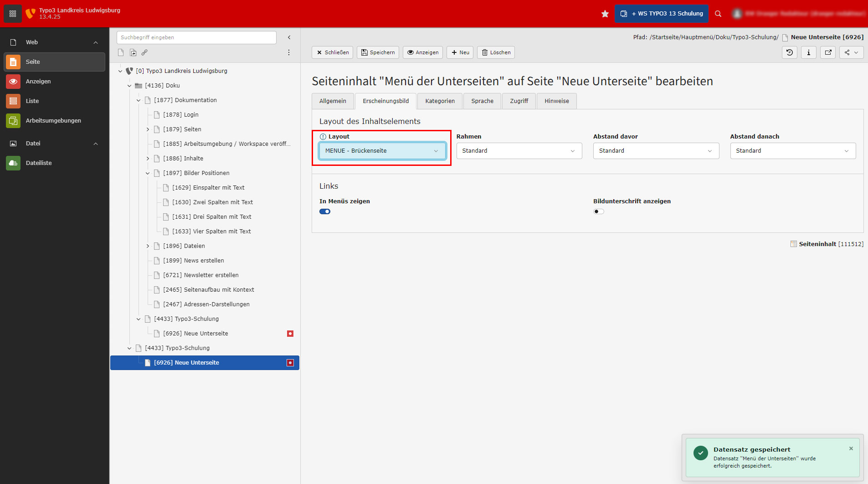Collapse the Web module group

pyautogui.click(x=96, y=42)
